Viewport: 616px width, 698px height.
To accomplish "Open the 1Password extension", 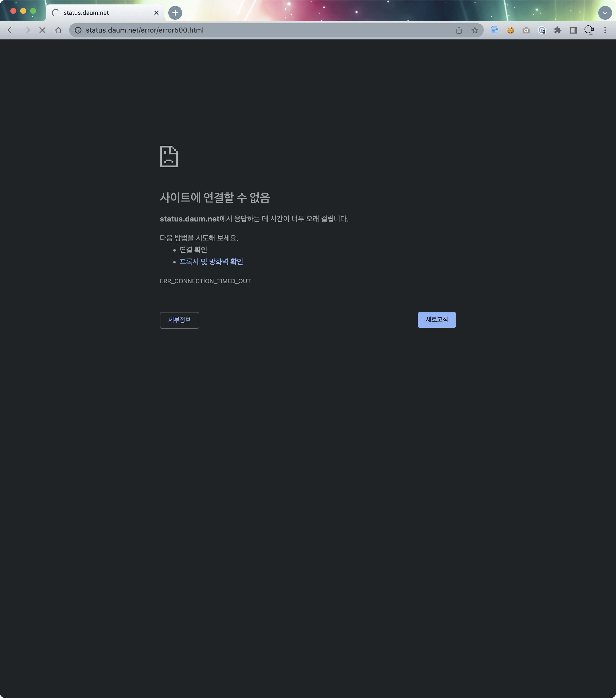I will (x=542, y=30).
